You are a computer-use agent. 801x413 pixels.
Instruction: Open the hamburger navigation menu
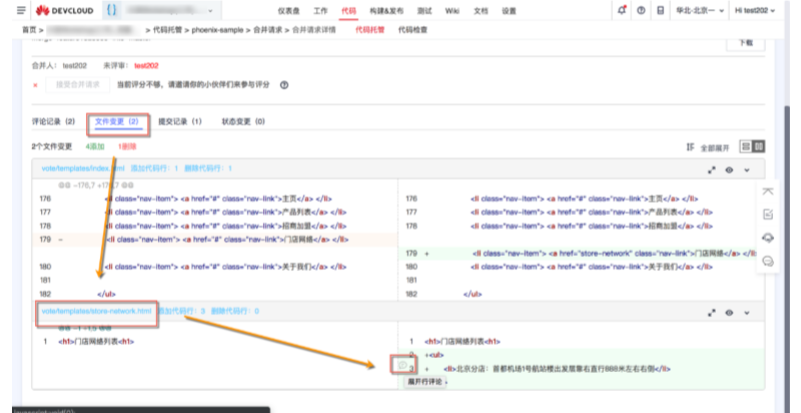[x=21, y=10]
